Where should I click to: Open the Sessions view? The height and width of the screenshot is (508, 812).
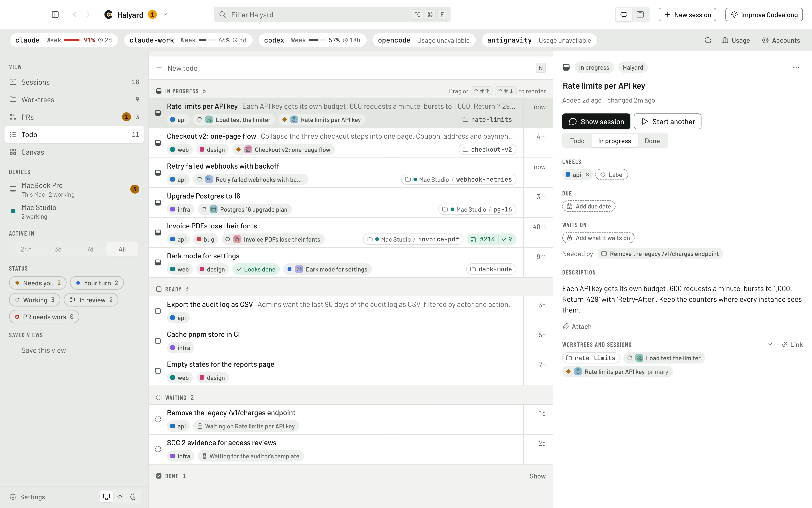[x=74, y=82]
